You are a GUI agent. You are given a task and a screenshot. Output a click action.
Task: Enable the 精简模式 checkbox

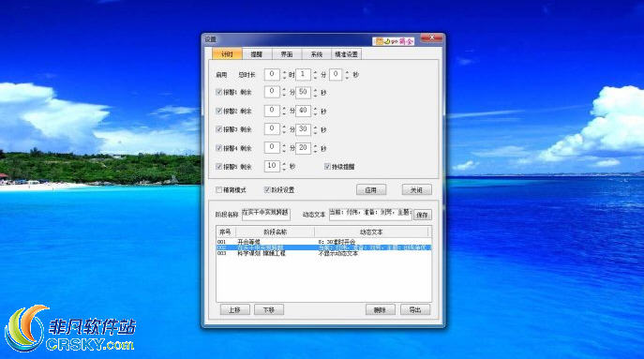point(219,189)
